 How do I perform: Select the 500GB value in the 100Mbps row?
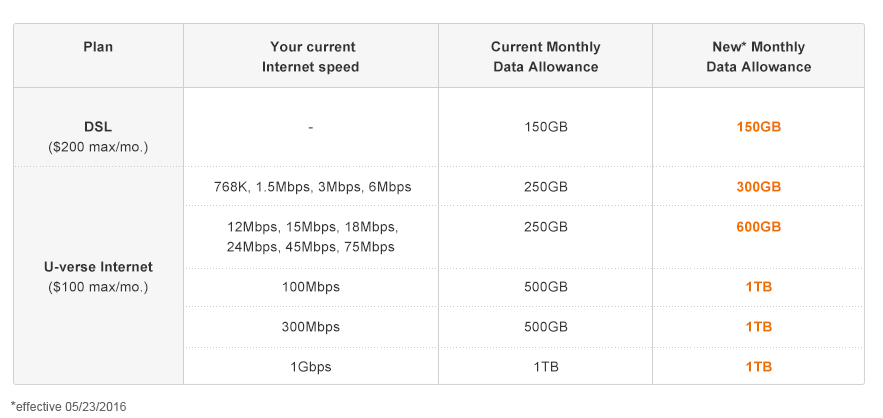point(545,287)
